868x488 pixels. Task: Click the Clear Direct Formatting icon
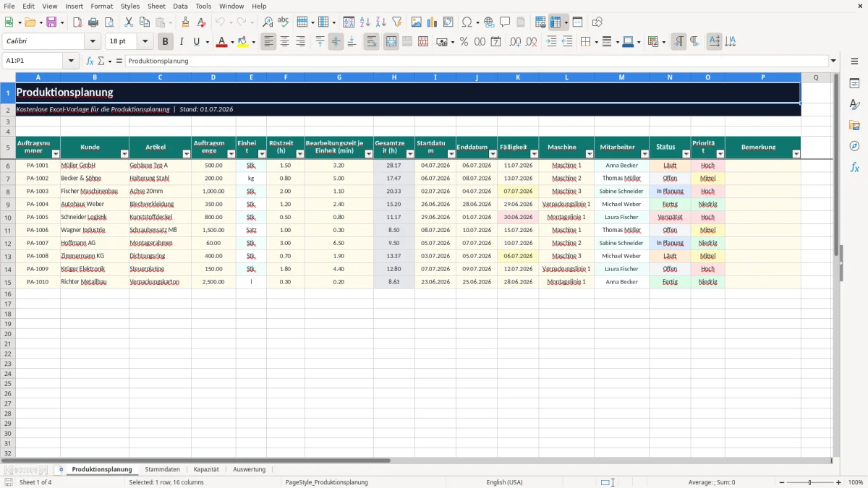click(x=201, y=22)
